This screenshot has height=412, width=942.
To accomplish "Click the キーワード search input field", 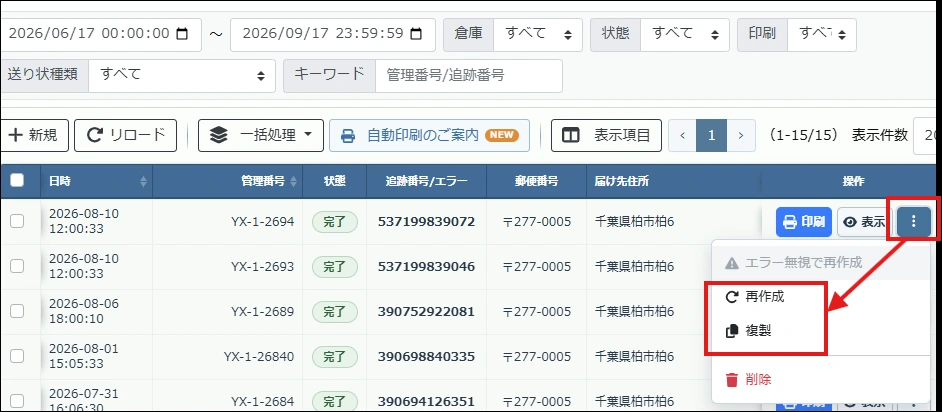I will [x=469, y=76].
